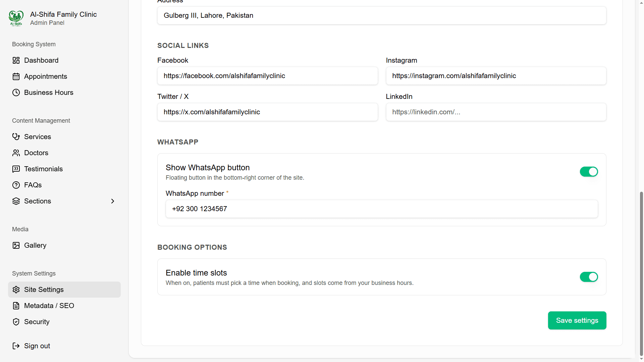Click the Sign out arrow icon

pos(16,346)
